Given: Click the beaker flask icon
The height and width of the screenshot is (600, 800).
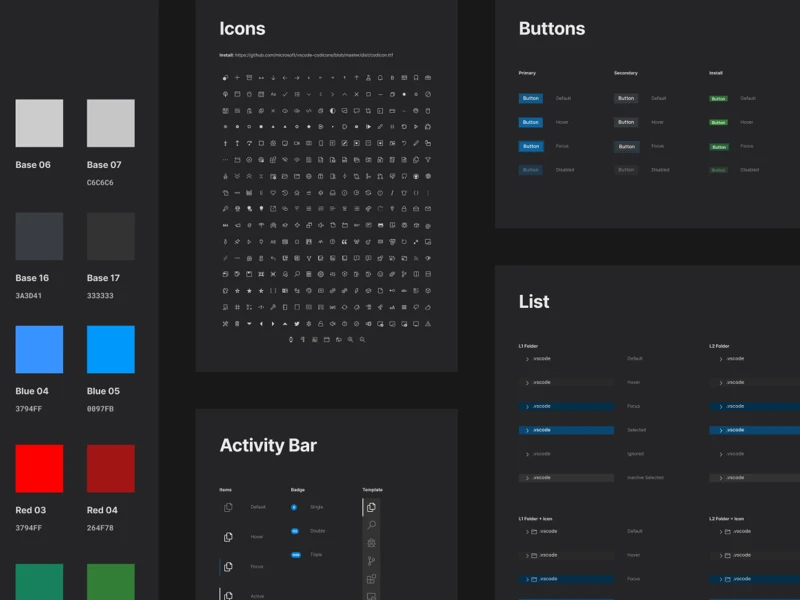Looking at the screenshot, I should [x=368, y=78].
